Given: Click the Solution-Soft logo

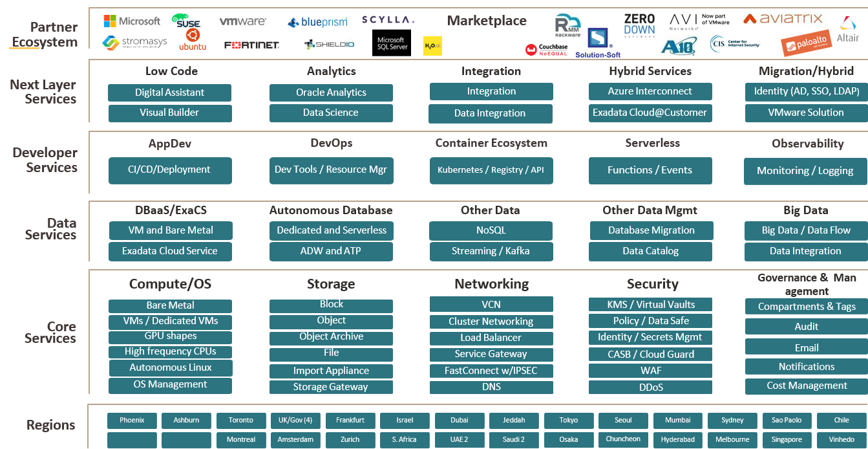Looking at the screenshot, I should (598, 43).
